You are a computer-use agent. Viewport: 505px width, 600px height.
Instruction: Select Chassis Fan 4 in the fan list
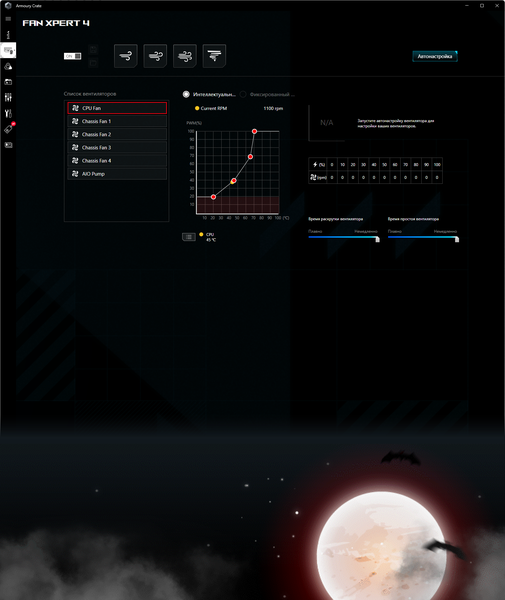[x=117, y=161]
